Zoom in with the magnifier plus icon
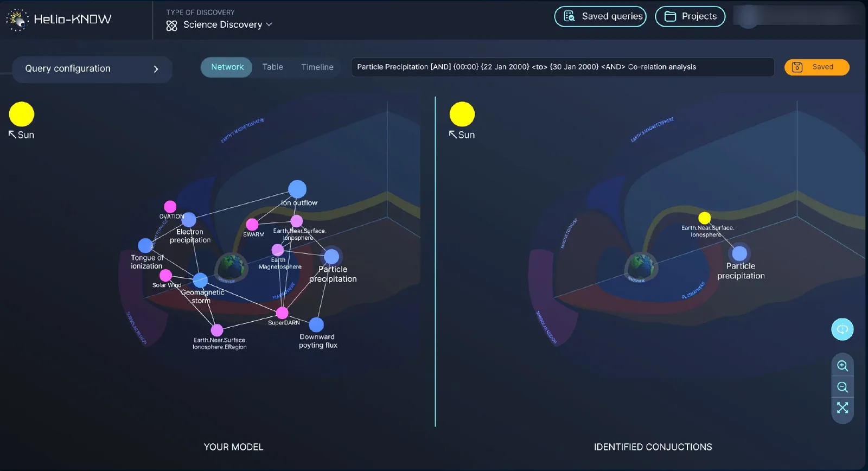This screenshot has width=868, height=471. 842,366
